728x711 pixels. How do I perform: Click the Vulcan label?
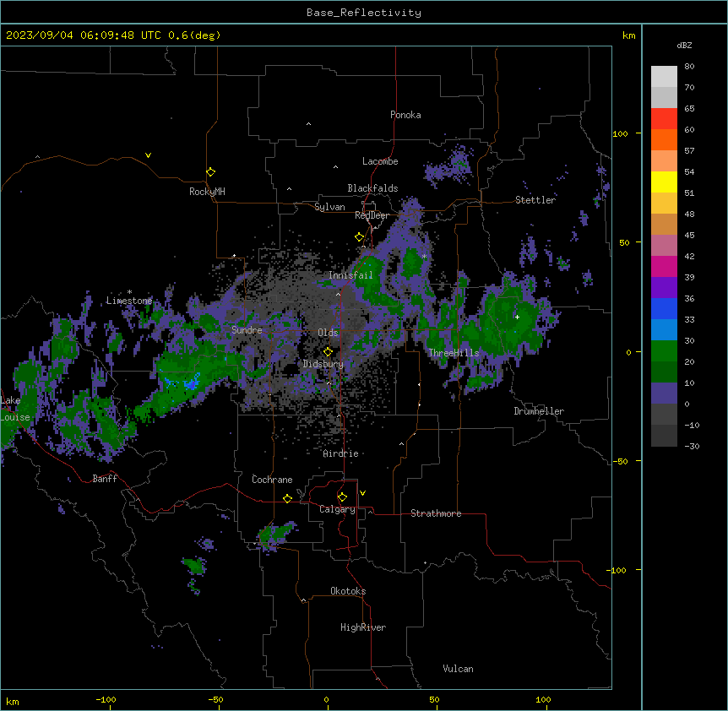459,669
